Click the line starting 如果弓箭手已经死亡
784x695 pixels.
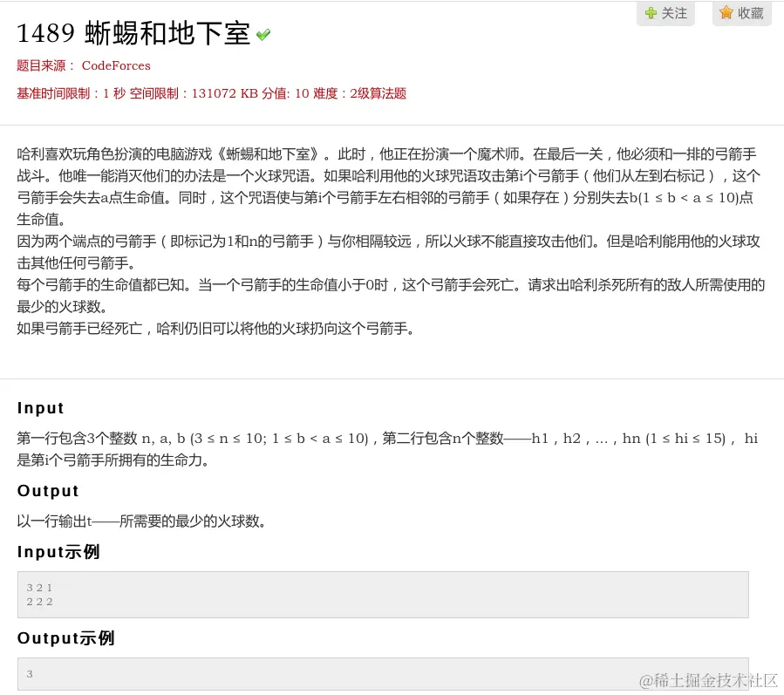[215, 329]
